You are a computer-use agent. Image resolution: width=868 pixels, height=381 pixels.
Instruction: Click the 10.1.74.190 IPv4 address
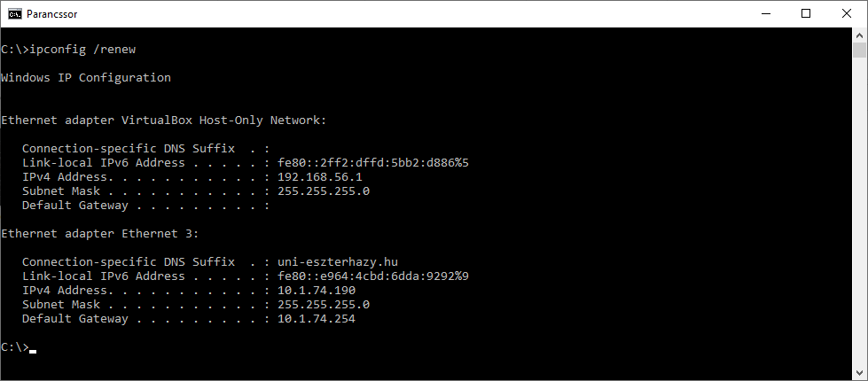click(x=317, y=291)
